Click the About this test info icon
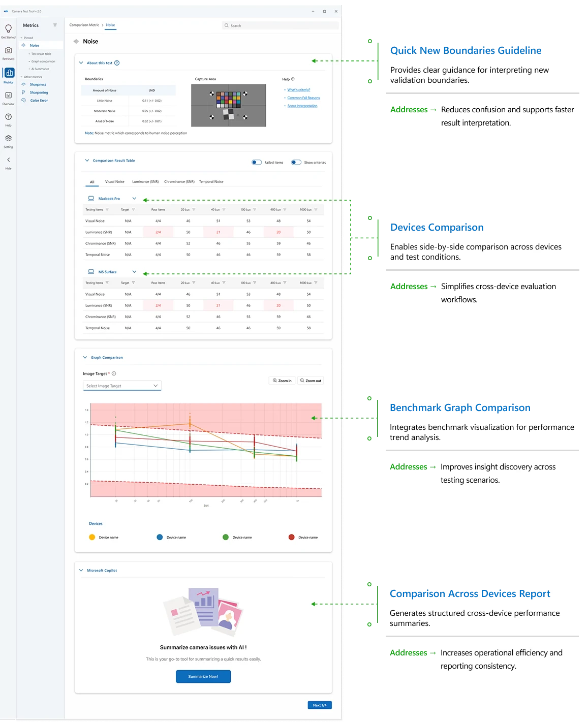The height and width of the screenshot is (722, 588). pos(116,62)
